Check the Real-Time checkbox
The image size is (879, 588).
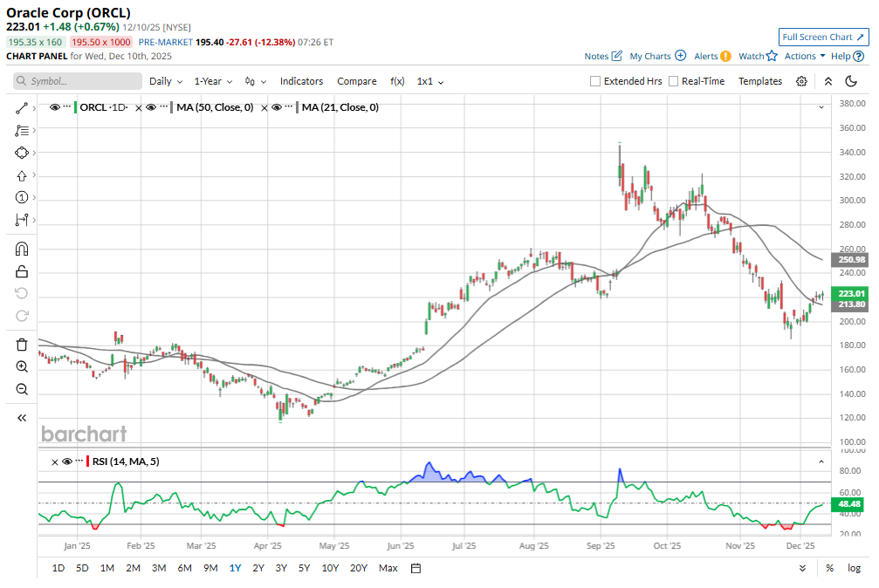(673, 81)
